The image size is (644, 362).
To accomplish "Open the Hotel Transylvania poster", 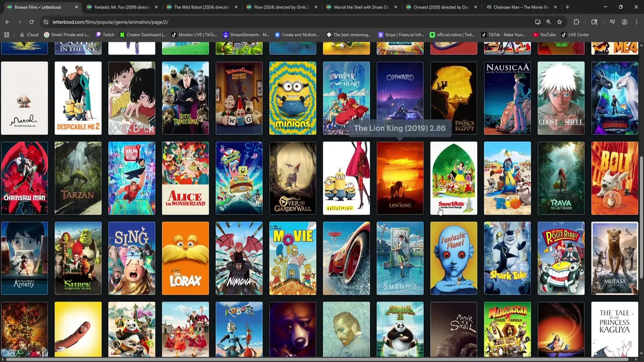I will [x=185, y=98].
